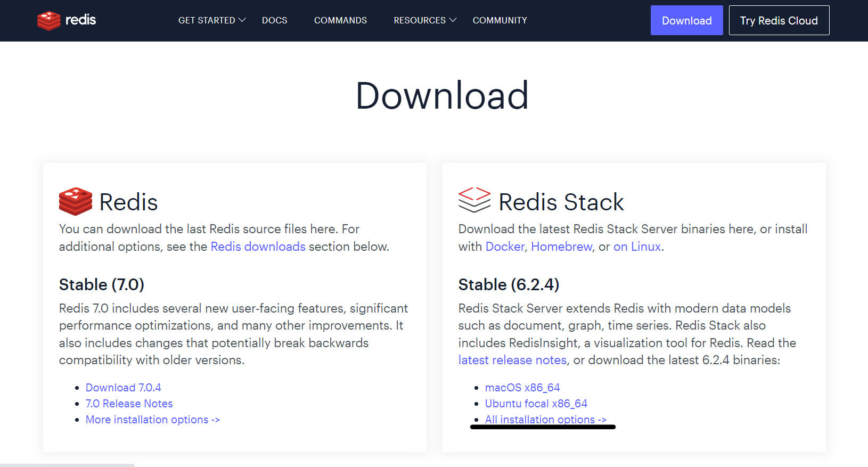
Task: Click the Redis Stack layered icon
Action: pos(474,200)
